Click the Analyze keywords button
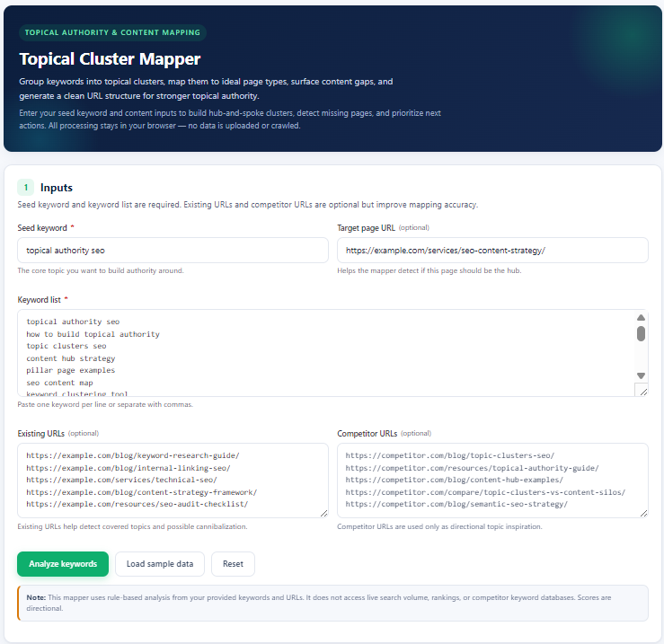 pos(63,563)
